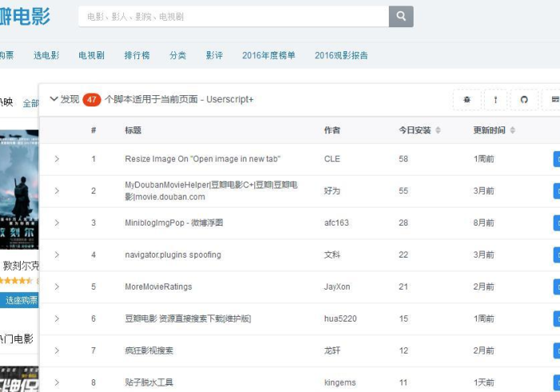Expand row 1 Resize Image script details
560x392 pixels.
[57, 159]
